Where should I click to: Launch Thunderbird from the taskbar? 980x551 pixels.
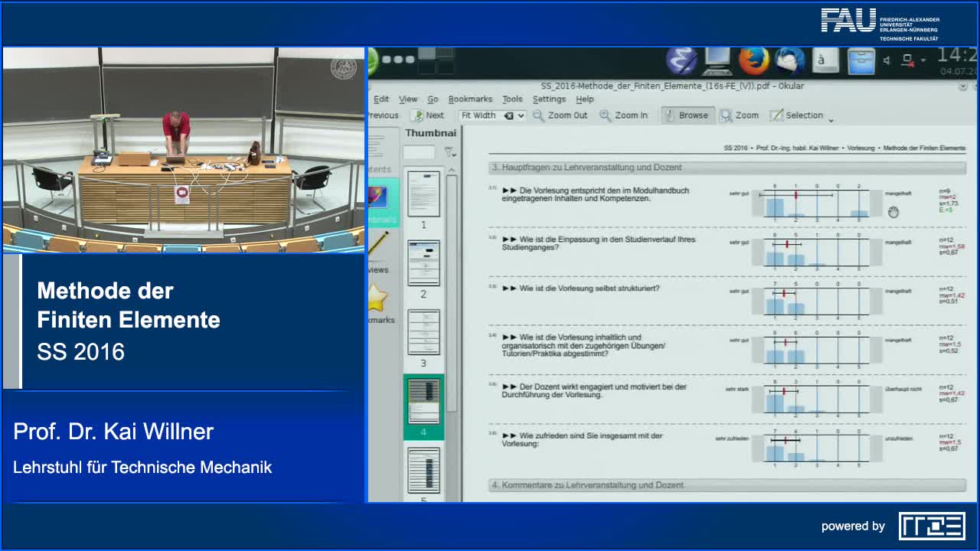coord(790,61)
